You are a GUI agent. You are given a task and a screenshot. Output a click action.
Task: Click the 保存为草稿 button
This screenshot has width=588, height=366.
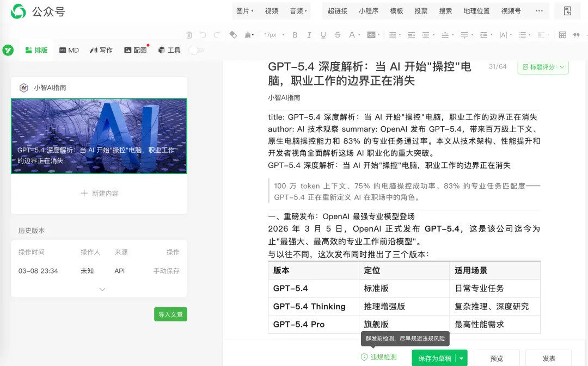pos(434,358)
